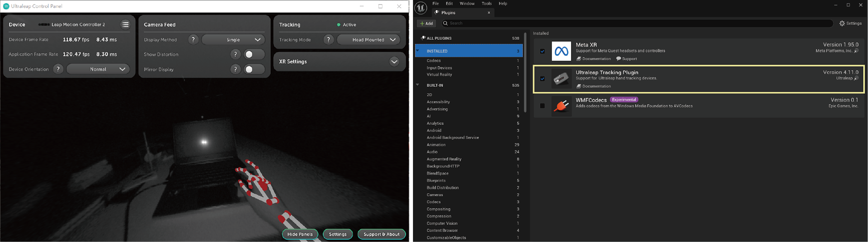Click the Tracking Mode help icon
868x242 pixels.
tap(329, 40)
